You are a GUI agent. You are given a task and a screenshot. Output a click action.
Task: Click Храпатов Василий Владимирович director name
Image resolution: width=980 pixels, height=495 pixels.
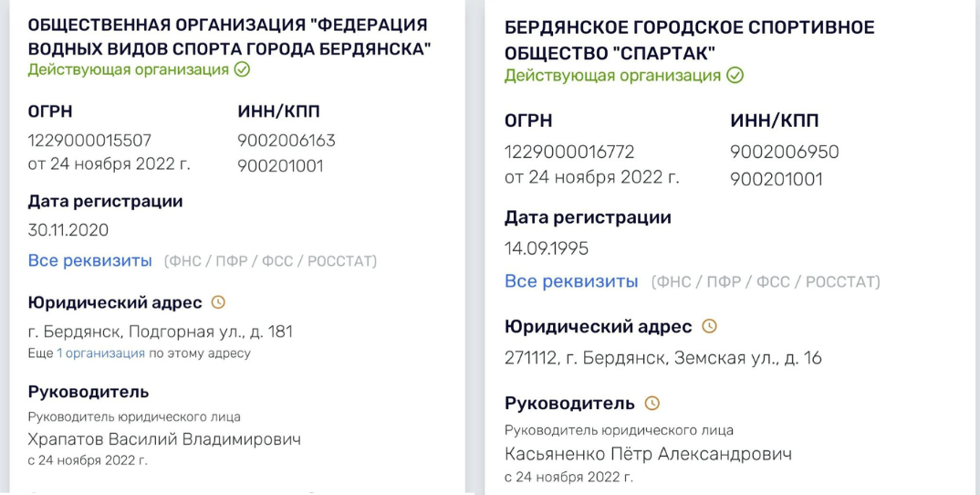[x=164, y=439]
